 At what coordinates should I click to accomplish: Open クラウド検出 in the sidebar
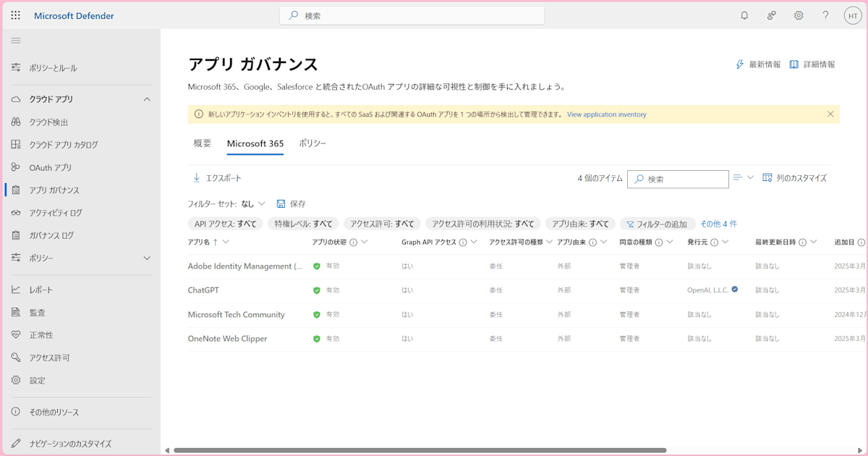point(80,122)
